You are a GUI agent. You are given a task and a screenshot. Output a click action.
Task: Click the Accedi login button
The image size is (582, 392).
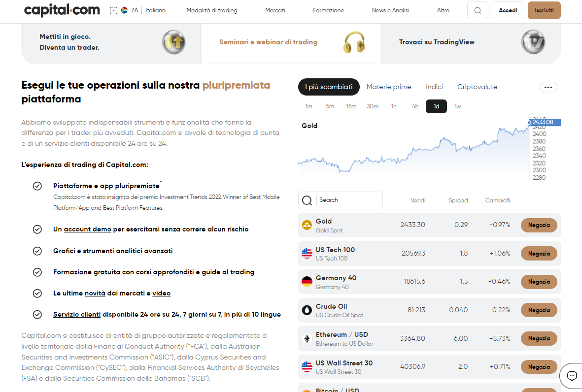point(508,10)
